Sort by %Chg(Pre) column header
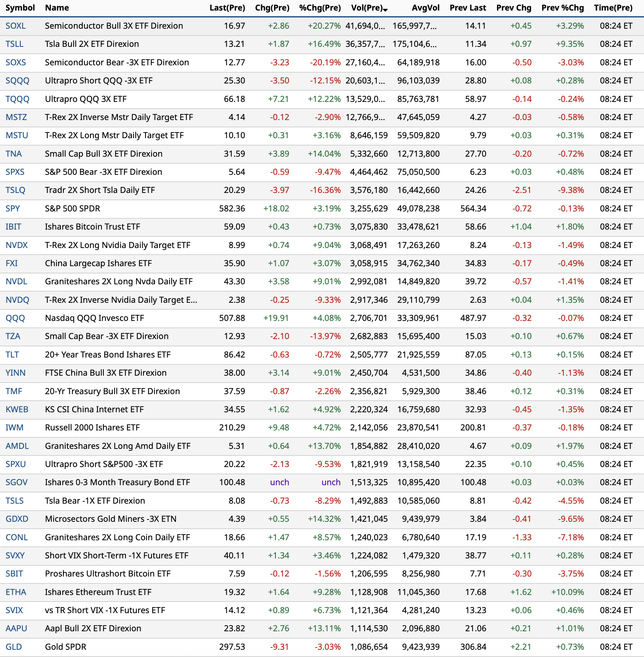The image size is (644, 657). 320,8
